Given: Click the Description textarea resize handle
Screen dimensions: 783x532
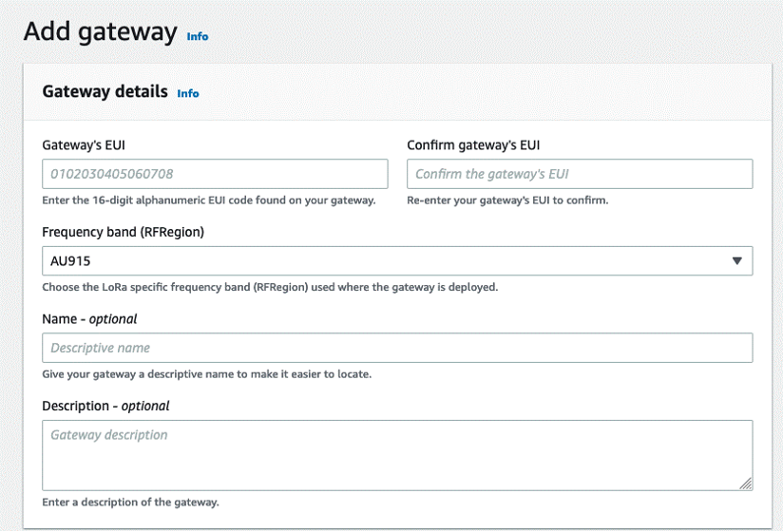Looking at the screenshot, I should (746, 484).
